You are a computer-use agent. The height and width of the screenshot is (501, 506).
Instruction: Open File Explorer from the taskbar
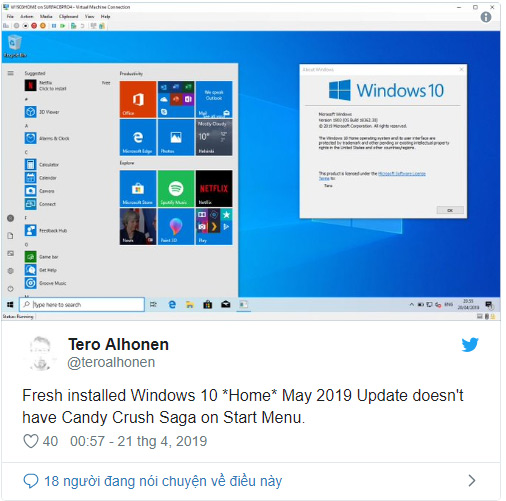tap(190, 304)
